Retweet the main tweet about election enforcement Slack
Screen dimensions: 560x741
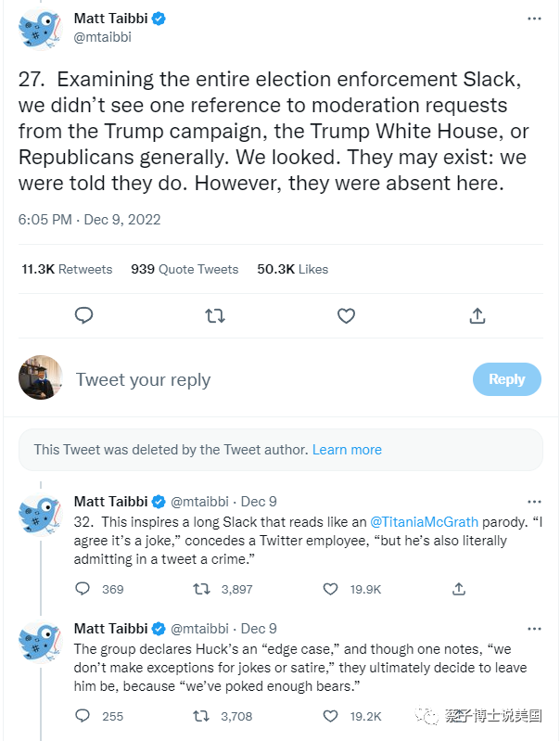pos(215,316)
